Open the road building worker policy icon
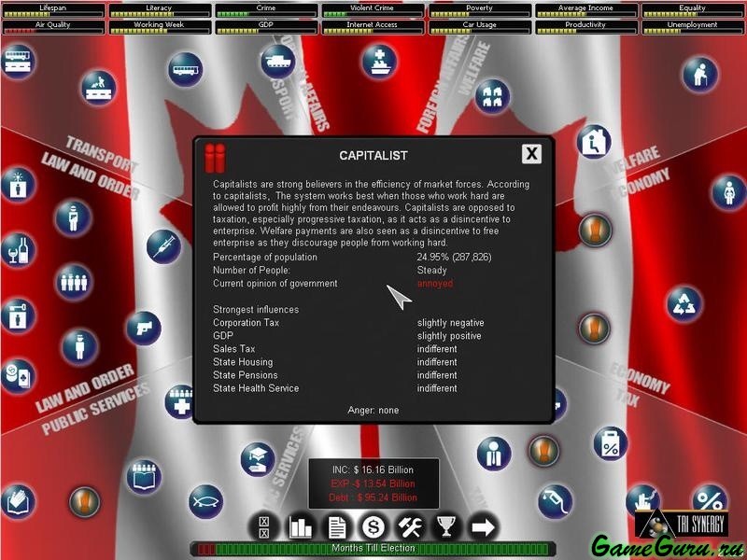 tap(98, 87)
